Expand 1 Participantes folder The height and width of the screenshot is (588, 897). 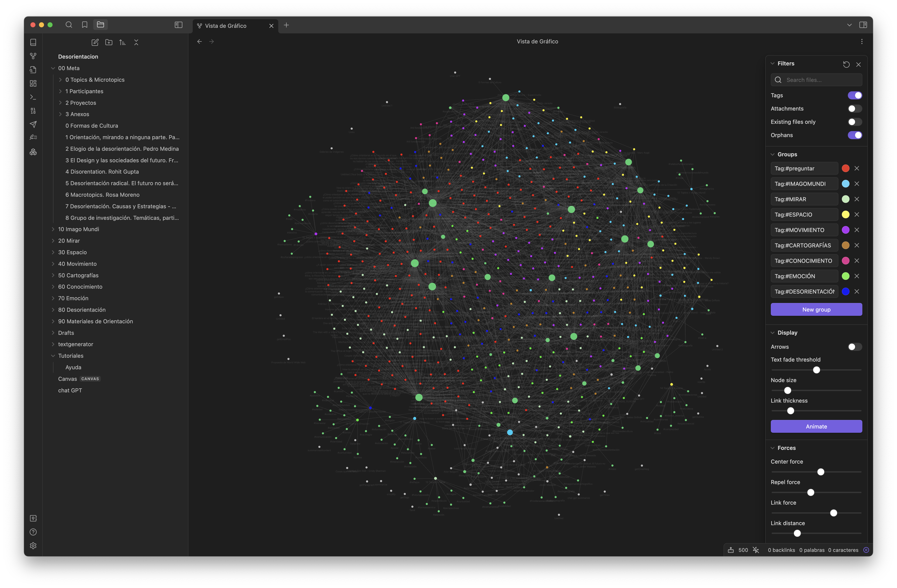[84, 91]
